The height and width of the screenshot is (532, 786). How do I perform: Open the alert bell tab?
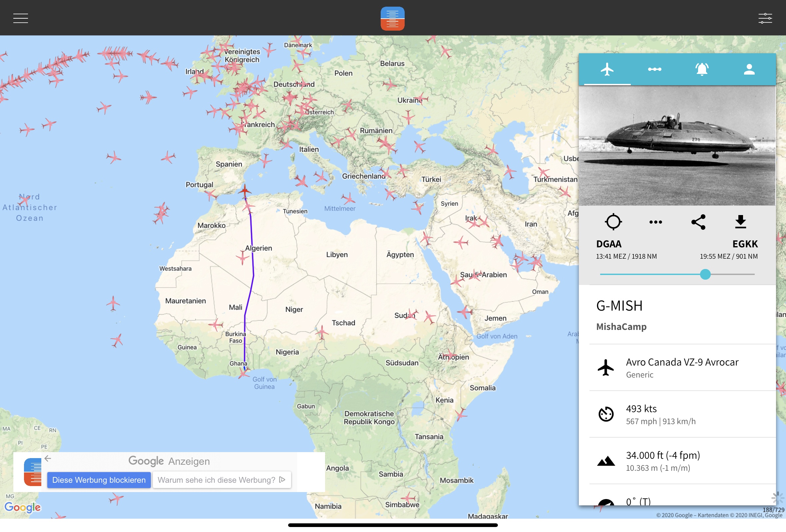coord(702,69)
